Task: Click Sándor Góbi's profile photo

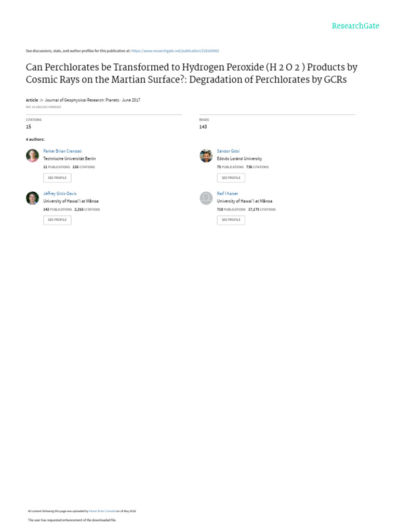Action: pyautogui.click(x=206, y=155)
